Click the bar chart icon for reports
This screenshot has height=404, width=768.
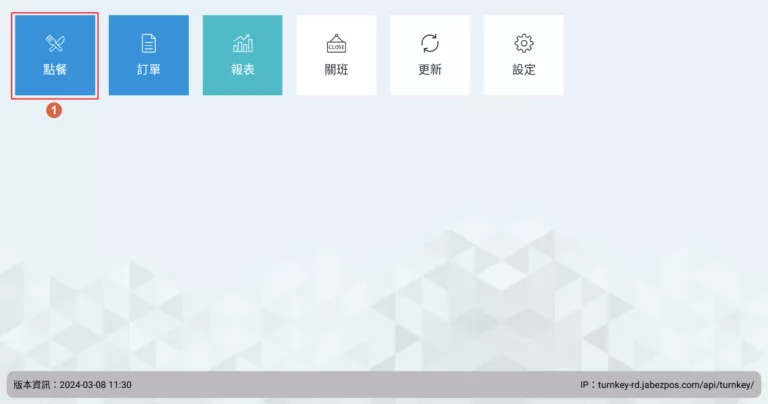click(x=242, y=43)
